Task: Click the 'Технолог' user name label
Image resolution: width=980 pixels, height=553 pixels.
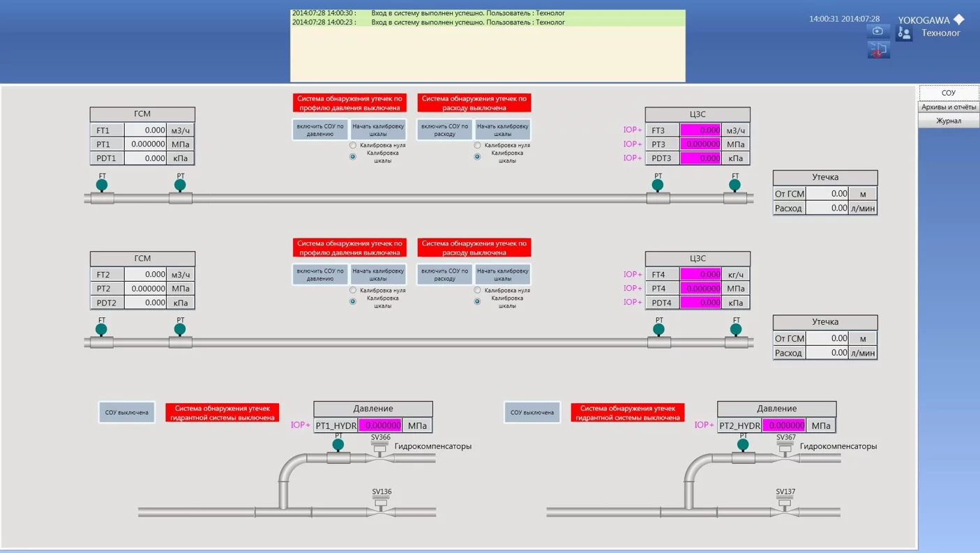Action: pos(941,33)
